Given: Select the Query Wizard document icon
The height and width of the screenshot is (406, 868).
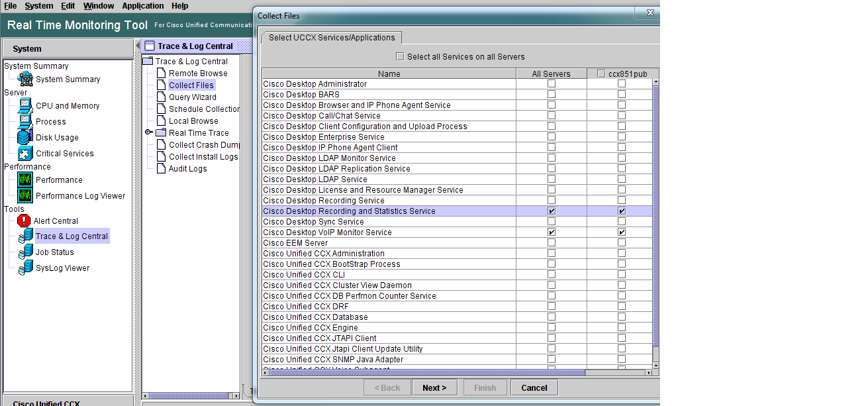Looking at the screenshot, I should [161, 97].
